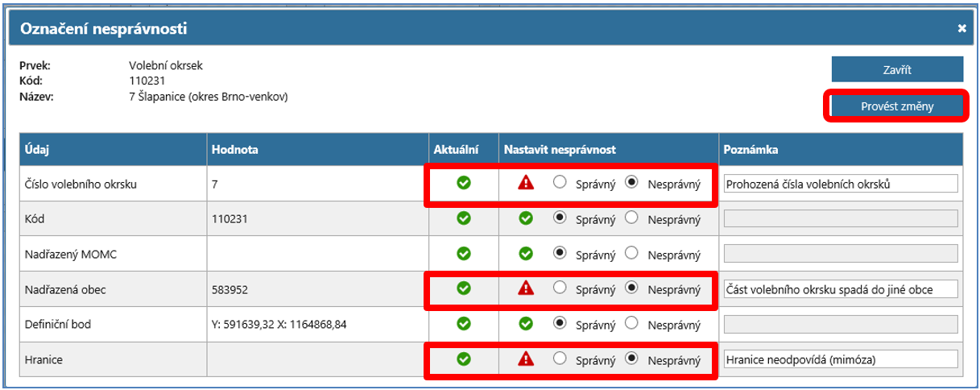Click red warning icon in Nadřazená obec row
980x390 pixels.
[526, 288]
